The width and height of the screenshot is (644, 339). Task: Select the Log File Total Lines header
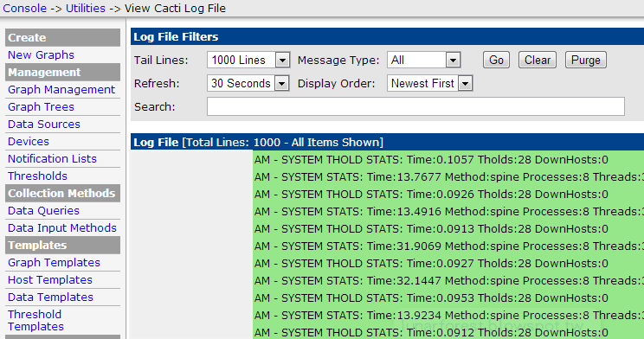[258, 142]
